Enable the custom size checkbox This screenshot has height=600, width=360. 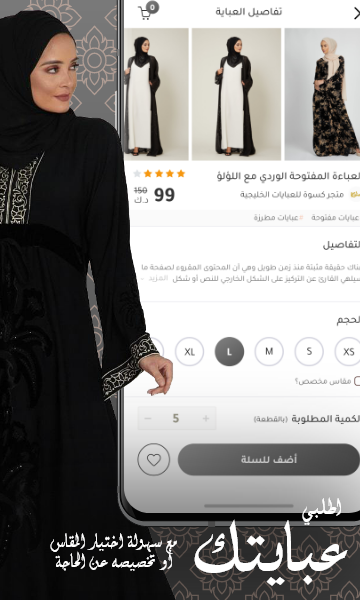357,381
